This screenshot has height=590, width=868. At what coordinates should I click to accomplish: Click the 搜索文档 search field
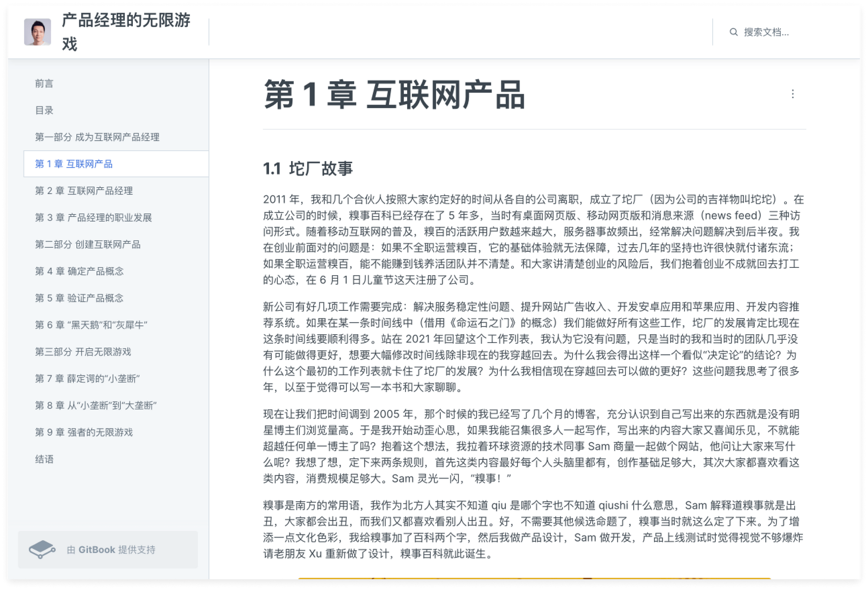pos(766,32)
